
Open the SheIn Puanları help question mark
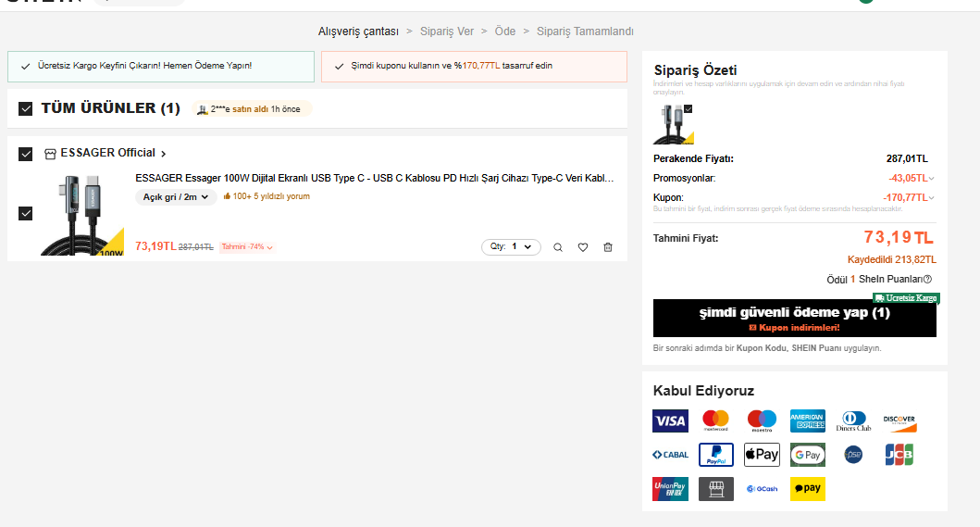tap(927, 279)
